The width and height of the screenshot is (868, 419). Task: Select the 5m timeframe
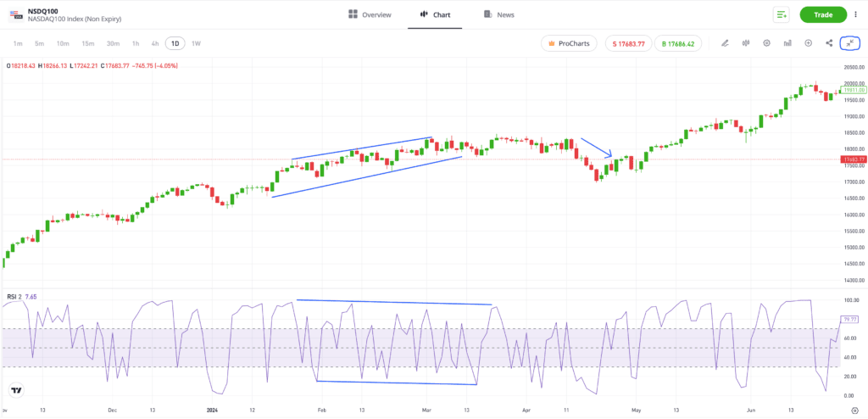(39, 43)
